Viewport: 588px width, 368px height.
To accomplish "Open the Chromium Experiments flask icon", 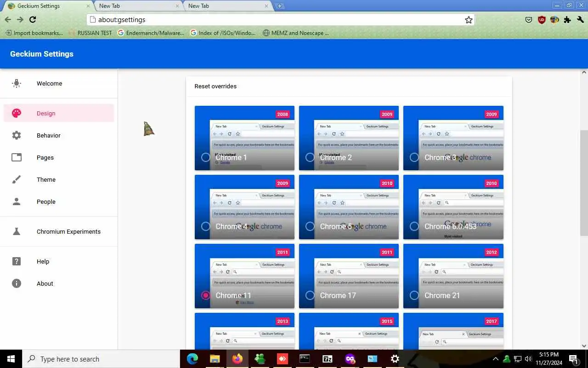I will (17, 231).
